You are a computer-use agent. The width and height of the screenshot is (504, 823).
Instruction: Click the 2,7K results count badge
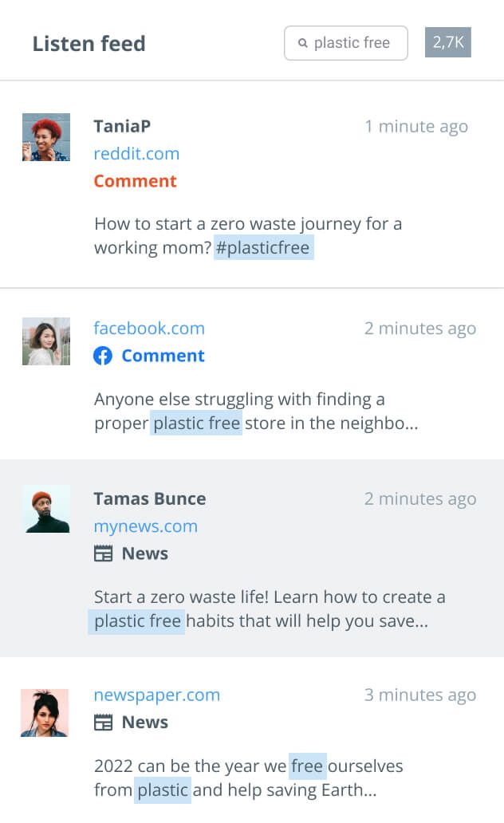pos(448,43)
